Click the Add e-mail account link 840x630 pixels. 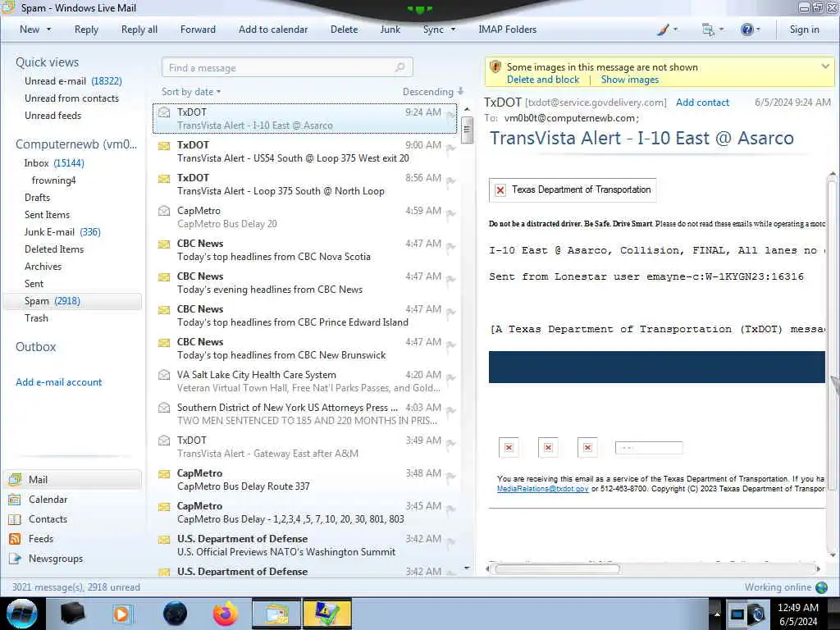pyautogui.click(x=58, y=382)
